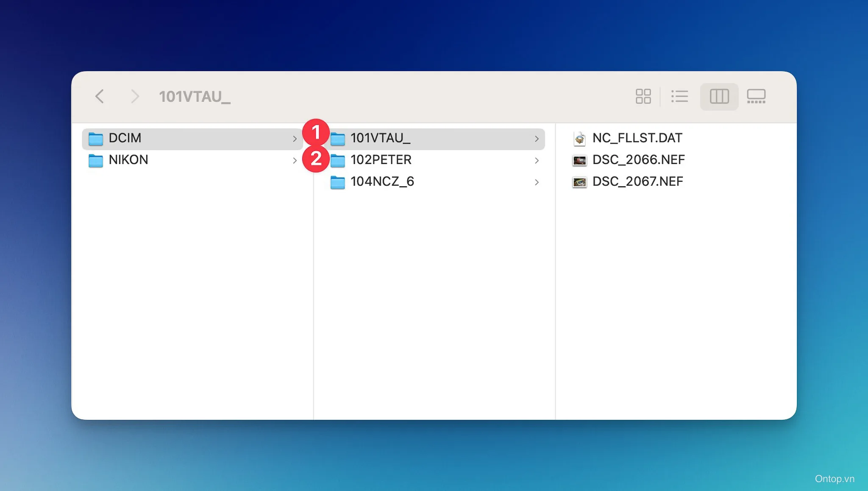Click the NIKON folder icon
Screen dimensions: 868x491
pos(96,160)
